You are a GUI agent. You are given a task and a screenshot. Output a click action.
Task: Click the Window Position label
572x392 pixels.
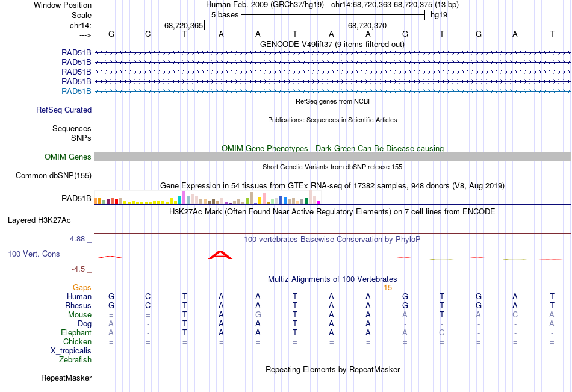point(63,5)
